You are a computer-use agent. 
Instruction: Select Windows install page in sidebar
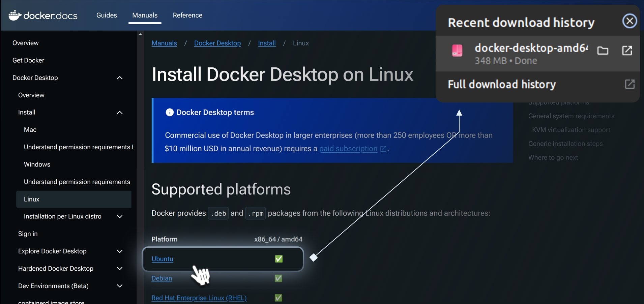coord(37,164)
